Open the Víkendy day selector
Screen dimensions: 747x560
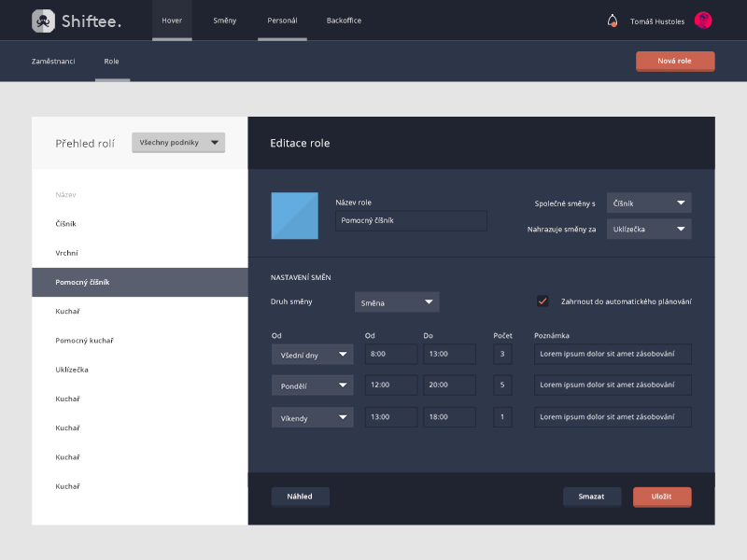pyautogui.click(x=312, y=418)
